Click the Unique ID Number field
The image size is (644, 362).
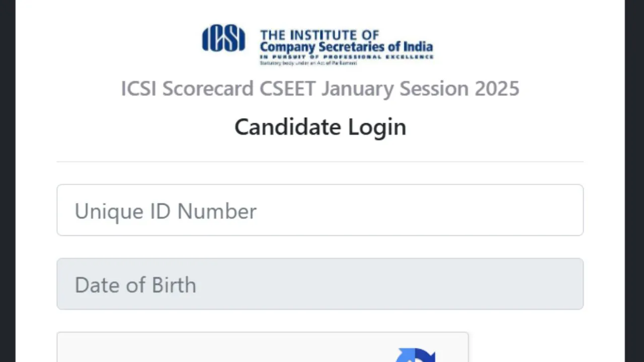tap(320, 210)
